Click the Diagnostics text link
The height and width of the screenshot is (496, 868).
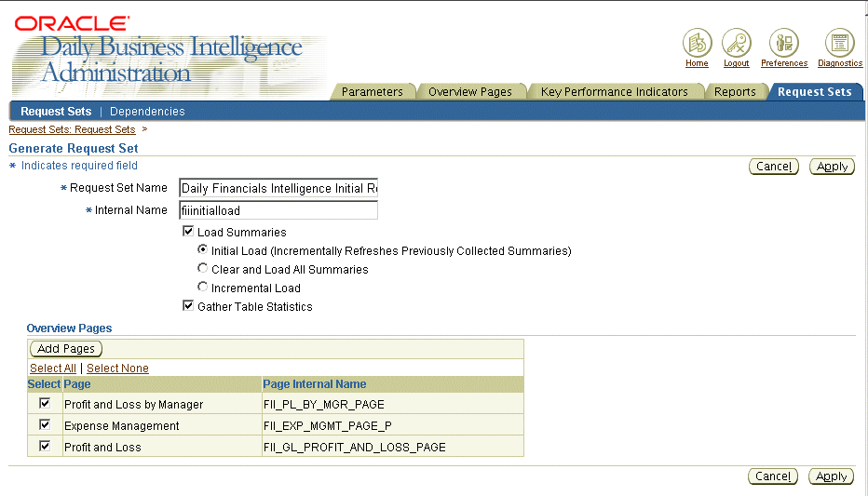point(840,63)
